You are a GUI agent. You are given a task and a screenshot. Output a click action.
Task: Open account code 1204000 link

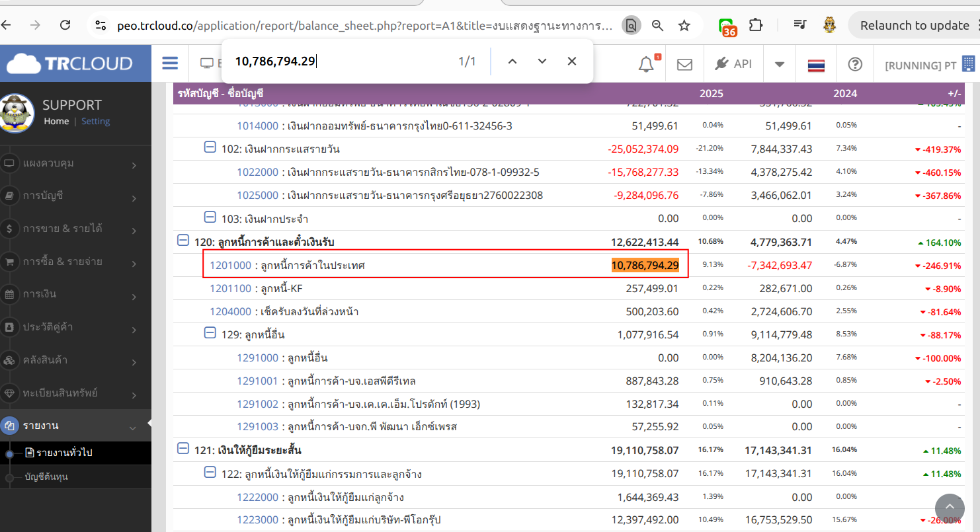click(231, 312)
